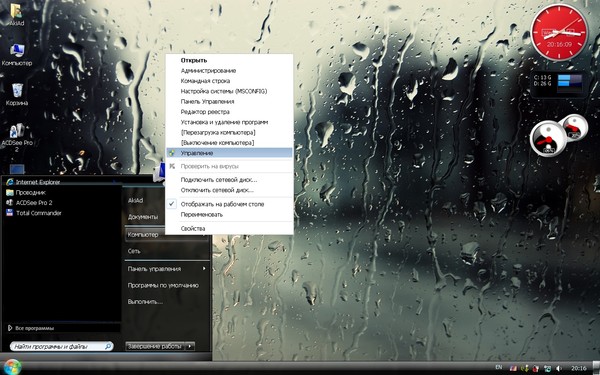This screenshot has height=375, width=600.
Task: Click the Проводник icon in Start menu
Action: tap(10, 192)
